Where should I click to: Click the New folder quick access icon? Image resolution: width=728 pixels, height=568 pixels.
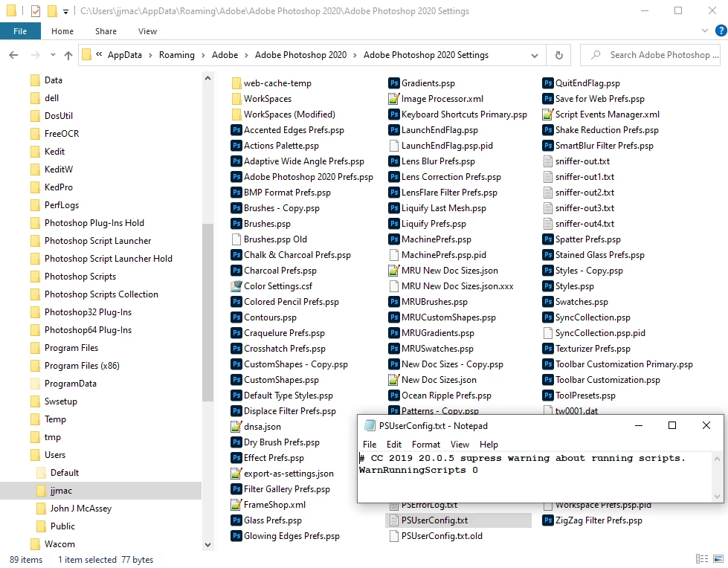pos(53,10)
